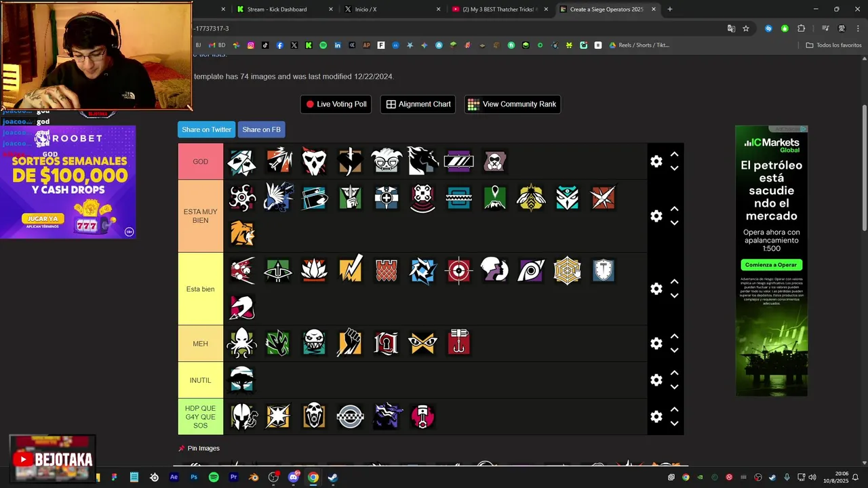Open settings gear for Esta bien row

tap(656, 289)
